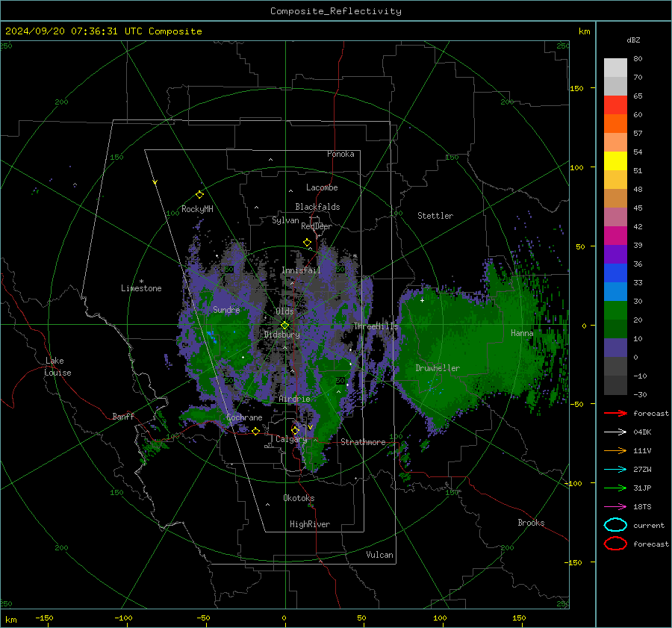Click the RedDeer city label
Viewport: 672px width, 628px height.
pos(317,226)
